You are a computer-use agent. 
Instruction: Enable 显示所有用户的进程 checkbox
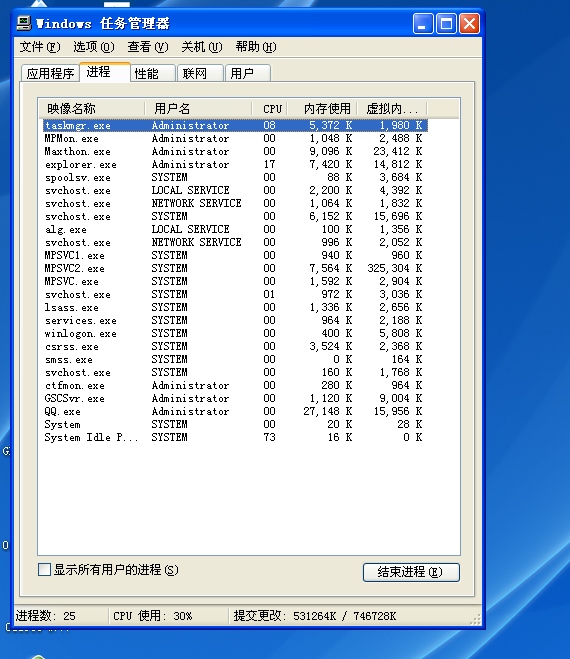click(45, 570)
